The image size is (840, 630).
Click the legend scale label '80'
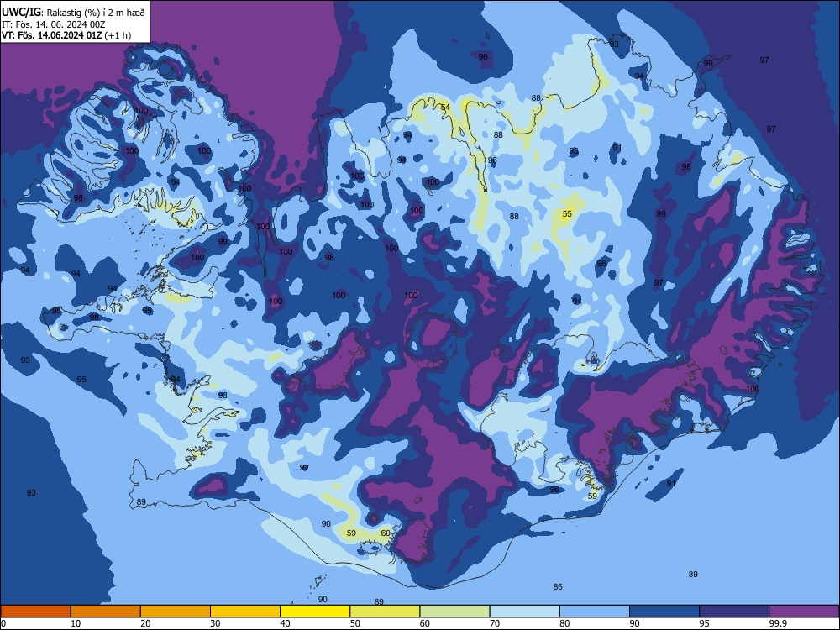(564, 623)
